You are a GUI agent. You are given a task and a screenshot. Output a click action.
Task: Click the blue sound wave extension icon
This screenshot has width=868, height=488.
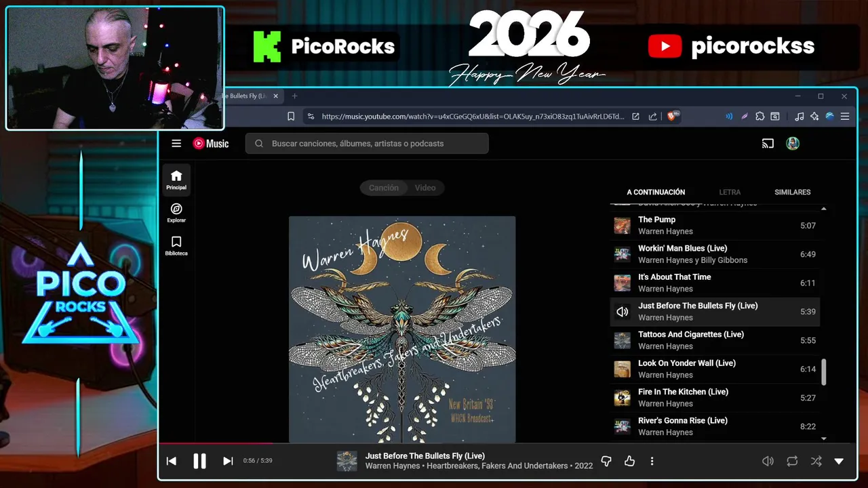point(729,117)
